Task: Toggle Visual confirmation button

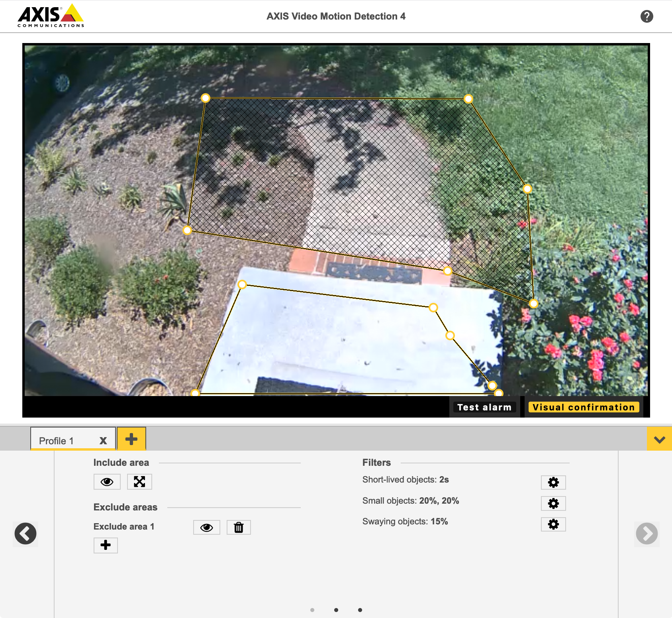Action: [x=584, y=407]
